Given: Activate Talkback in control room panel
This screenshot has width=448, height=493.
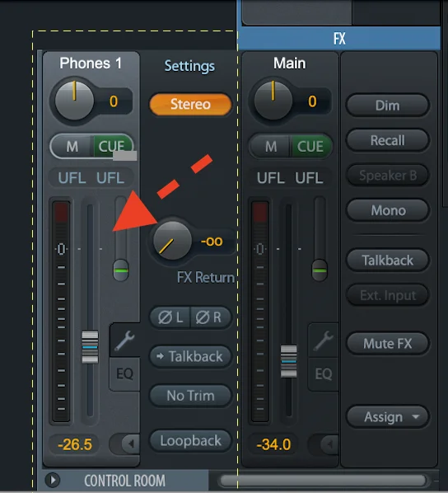Looking at the screenshot, I should (x=387, y=261).
